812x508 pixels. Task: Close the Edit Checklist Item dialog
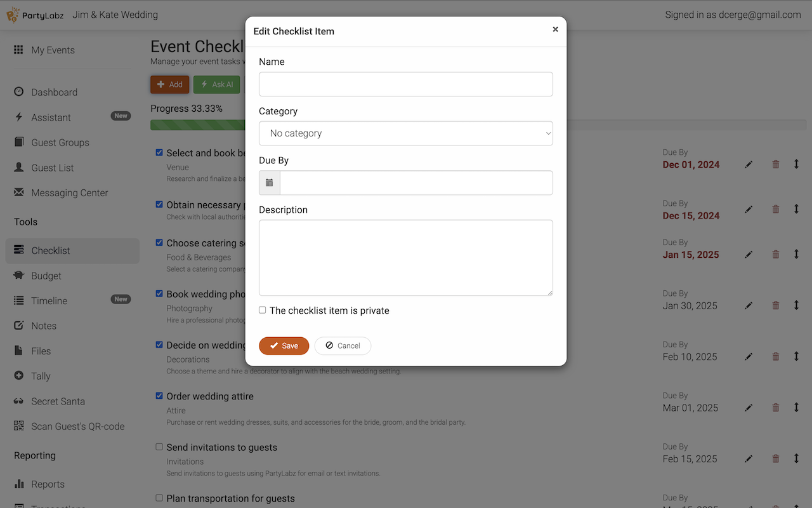pyautogui.click(x=555, y=29)
